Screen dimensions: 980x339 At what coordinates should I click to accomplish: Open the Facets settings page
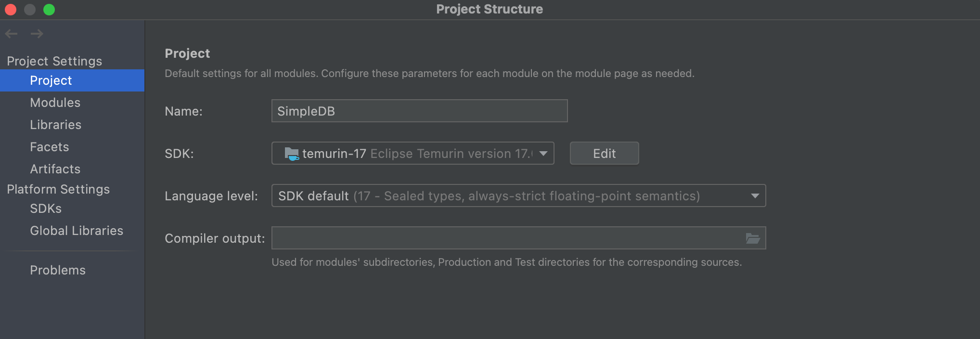coord(50,146)
